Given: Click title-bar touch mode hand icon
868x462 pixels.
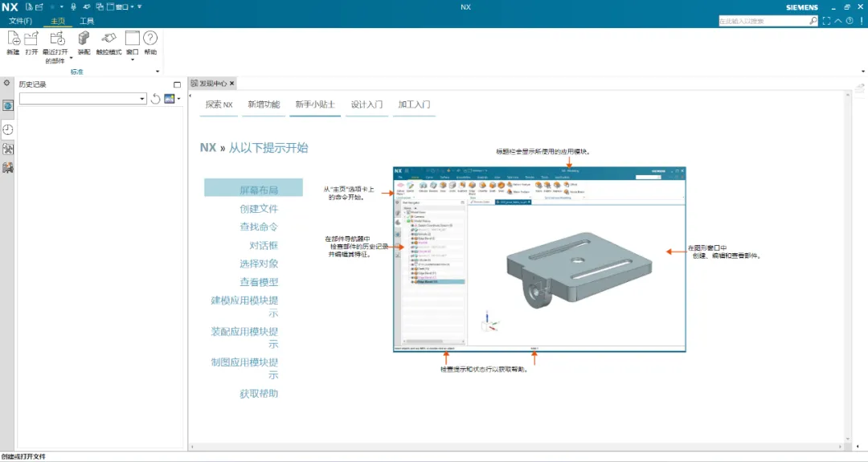Looking at the screenshot, I should coord(87,7).
